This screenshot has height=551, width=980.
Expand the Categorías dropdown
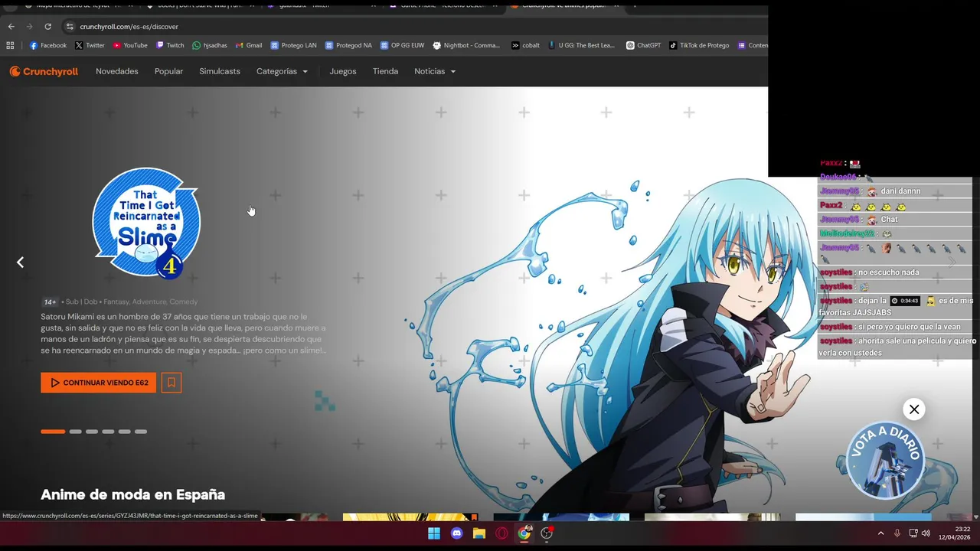coord(283,71)
